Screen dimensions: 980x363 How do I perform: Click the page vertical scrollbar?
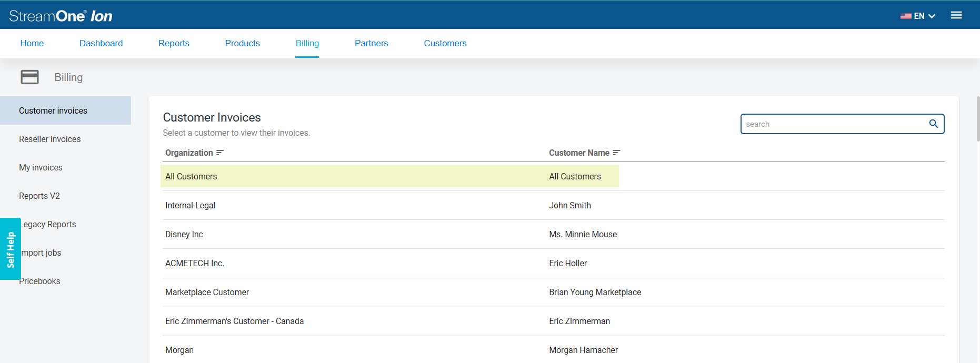tap(977, 118)
